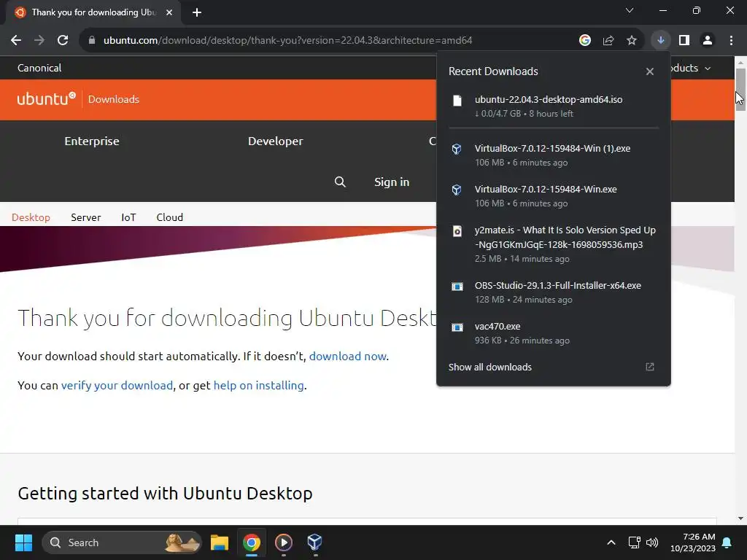Click the address bar URL

[x=287, y=41]
